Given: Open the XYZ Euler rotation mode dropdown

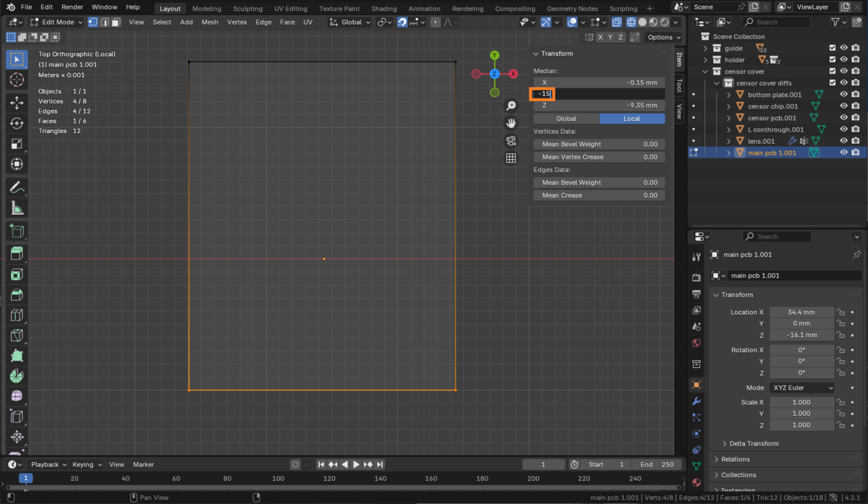Looking at the screenshot, I should click(x=802, y=388).
